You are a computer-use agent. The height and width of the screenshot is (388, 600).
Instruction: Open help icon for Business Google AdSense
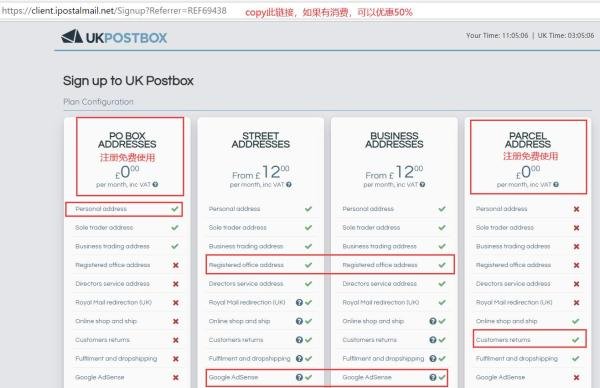coord(433,377)
